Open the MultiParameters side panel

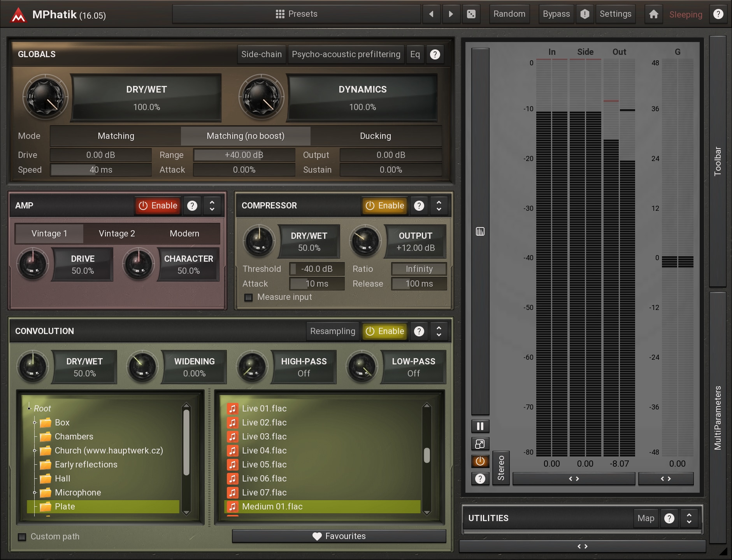pyautogui.click(x=718, y=418)
